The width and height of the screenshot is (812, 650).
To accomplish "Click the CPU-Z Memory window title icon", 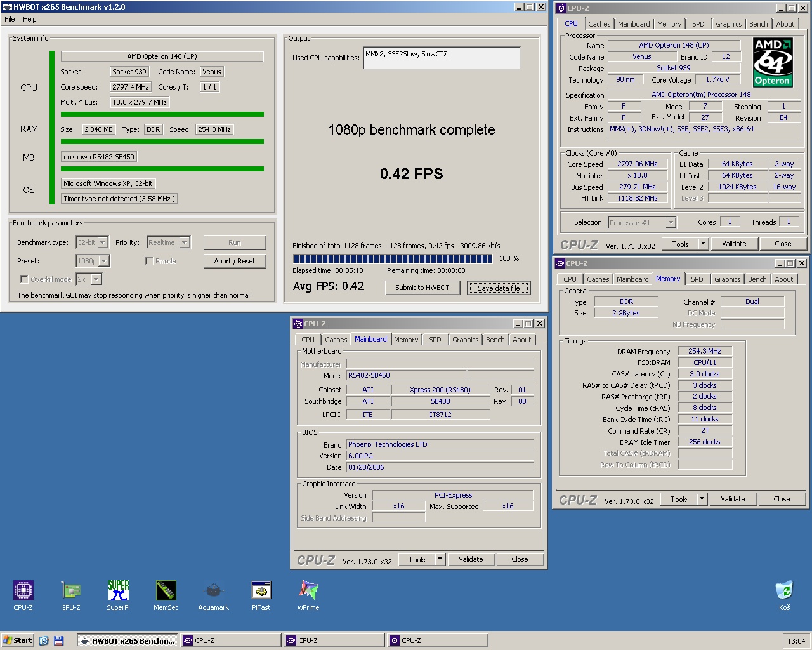I will click(x=560, y=263).
